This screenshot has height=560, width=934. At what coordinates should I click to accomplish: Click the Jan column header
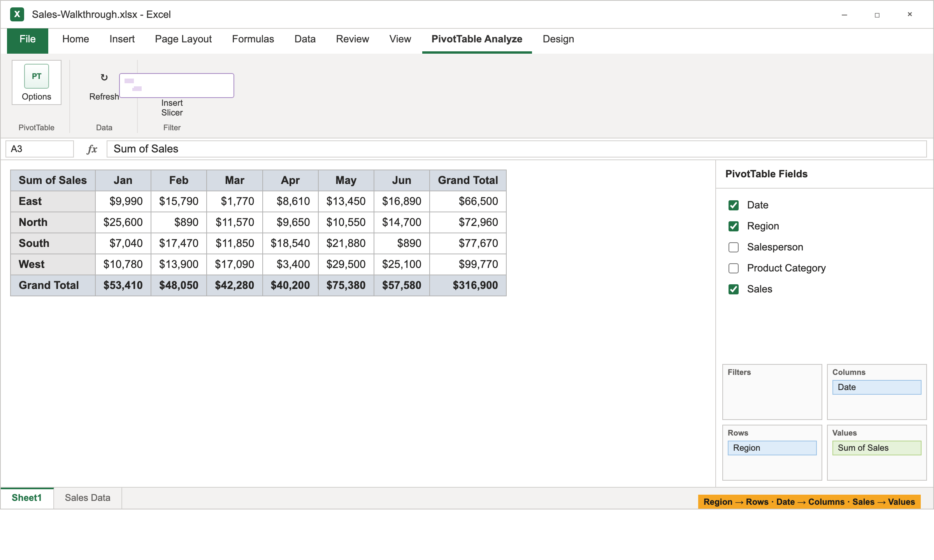pos(123,180)
